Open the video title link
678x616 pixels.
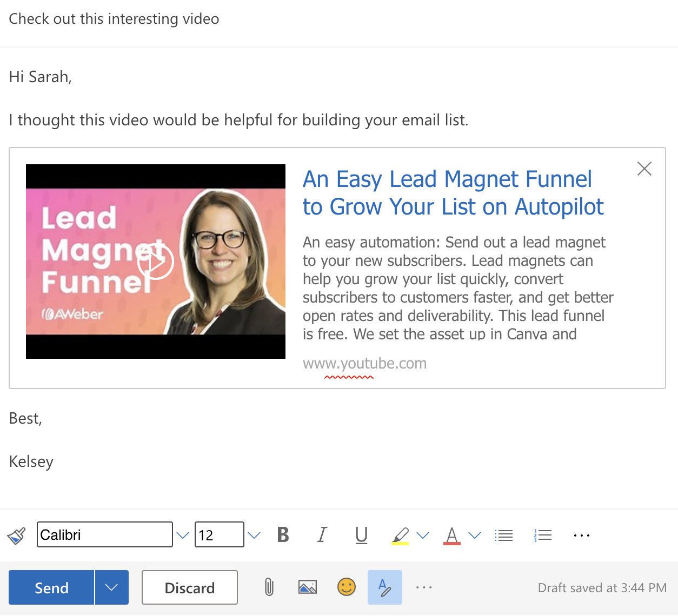[453, 193]
